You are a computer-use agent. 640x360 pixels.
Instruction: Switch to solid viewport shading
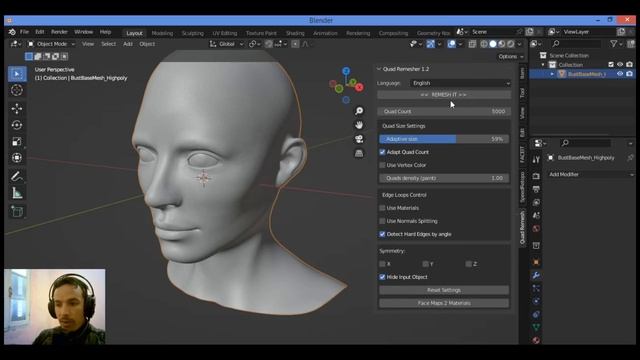point(493,44)
